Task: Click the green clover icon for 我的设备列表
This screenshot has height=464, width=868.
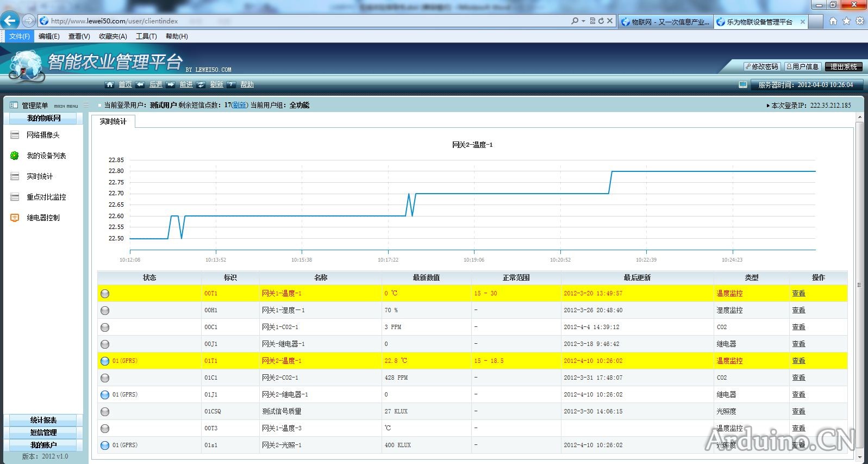Action: pos(15,156)
